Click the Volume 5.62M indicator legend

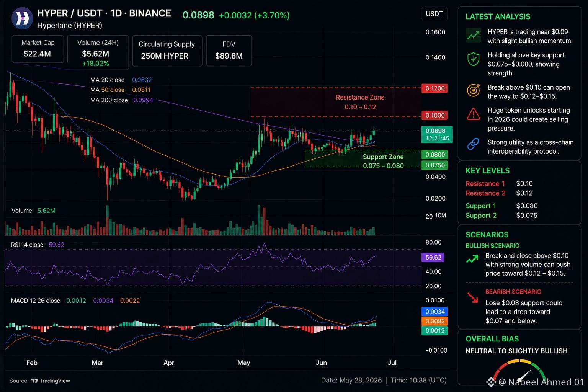(33, 211)
